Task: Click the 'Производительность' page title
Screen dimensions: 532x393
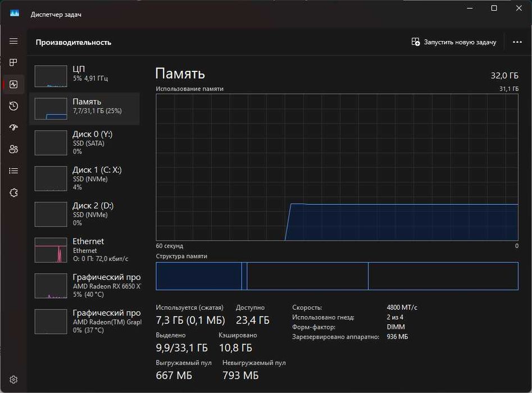Action: coord(74,43)
